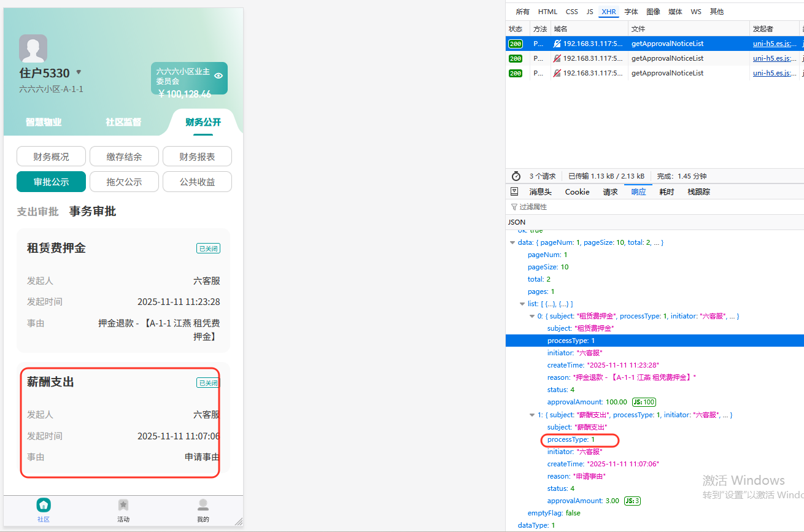
Task: Click the security-disabled icon on first getApprovalNoticeList request
Action: tap(557, 44)
